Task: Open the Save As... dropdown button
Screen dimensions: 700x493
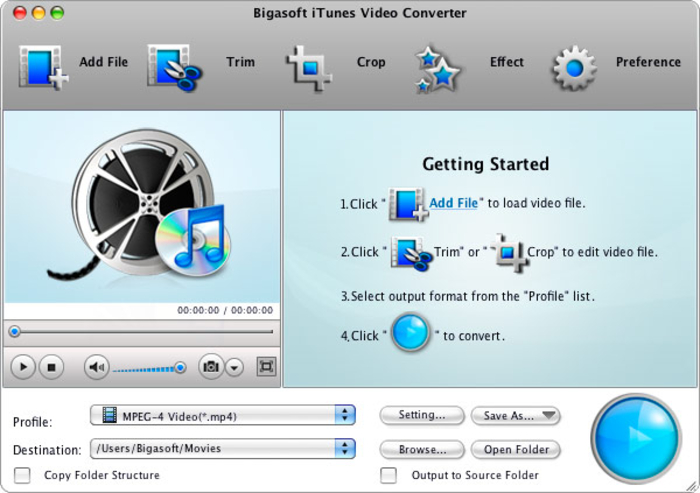Action: [521, 415]
